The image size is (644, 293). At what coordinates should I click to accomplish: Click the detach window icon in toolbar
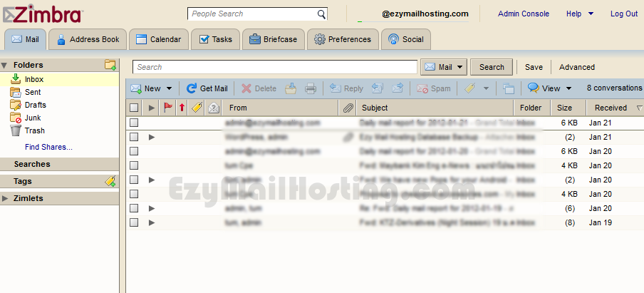pyautogui.click(x=509, y=88)
